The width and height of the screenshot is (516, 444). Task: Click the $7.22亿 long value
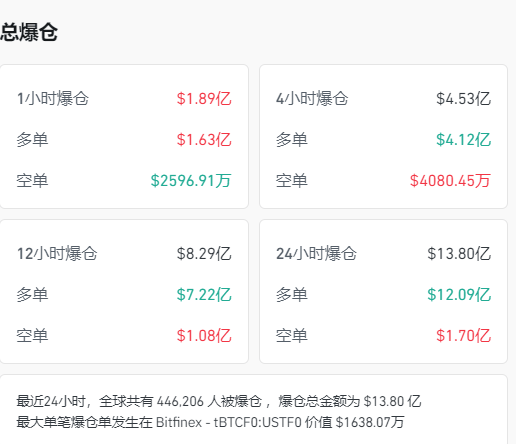(x=204, y=295)
